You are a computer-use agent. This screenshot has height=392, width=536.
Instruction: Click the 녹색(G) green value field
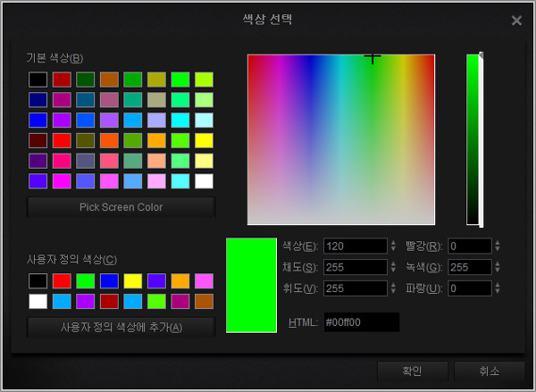(470, 267)
